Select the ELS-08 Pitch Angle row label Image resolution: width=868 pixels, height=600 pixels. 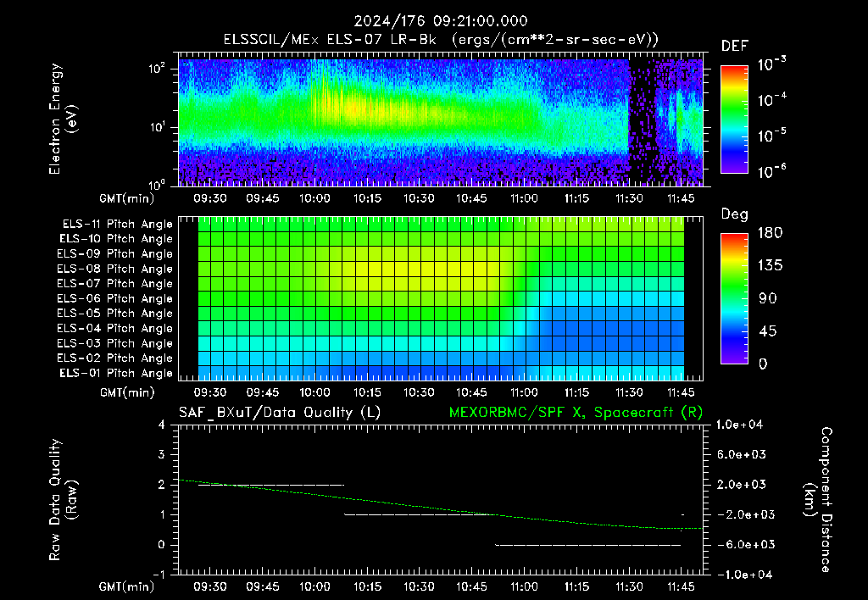[x=115, y=269]
